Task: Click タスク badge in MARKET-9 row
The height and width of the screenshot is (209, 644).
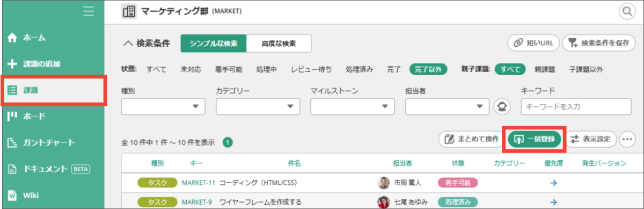Action: [157, 202]
